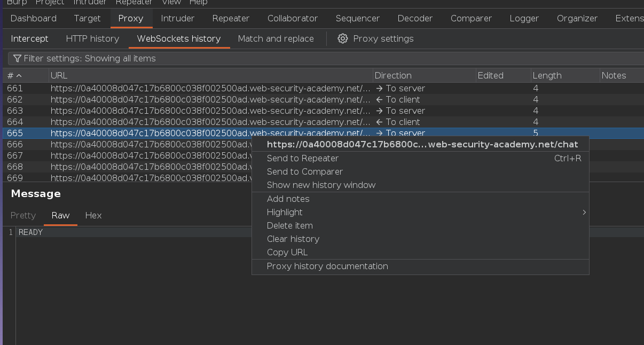This screenshot has width=644, height=345.
Task: Select the Proxy tab
Action: (131, 18)
